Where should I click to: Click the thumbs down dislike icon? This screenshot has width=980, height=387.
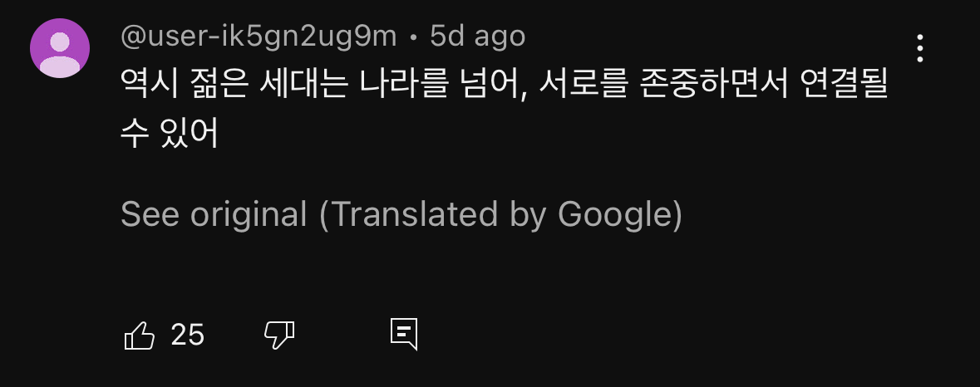(x=279, y=336)
